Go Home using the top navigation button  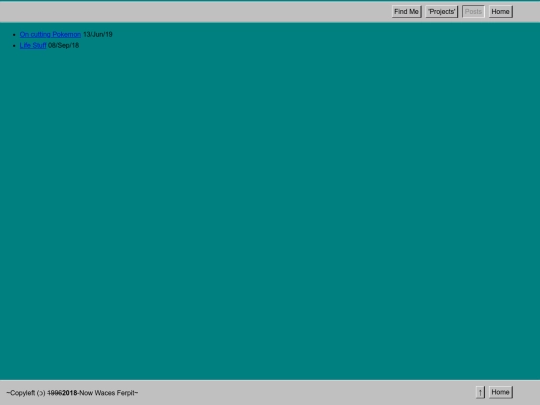pyautogui.click(x=500, y=12)
